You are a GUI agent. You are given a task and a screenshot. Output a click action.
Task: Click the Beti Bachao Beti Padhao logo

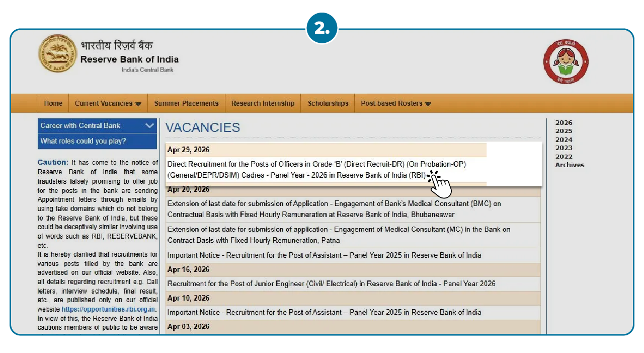[566, 62]
